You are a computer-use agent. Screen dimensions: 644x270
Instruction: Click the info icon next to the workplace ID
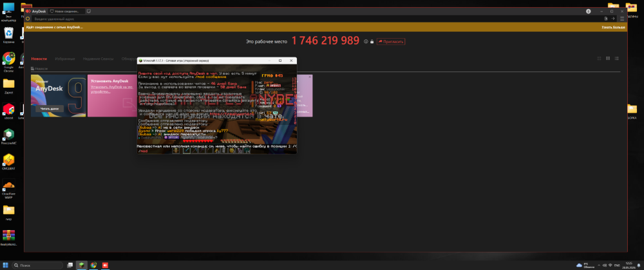[x=366, y=41]
